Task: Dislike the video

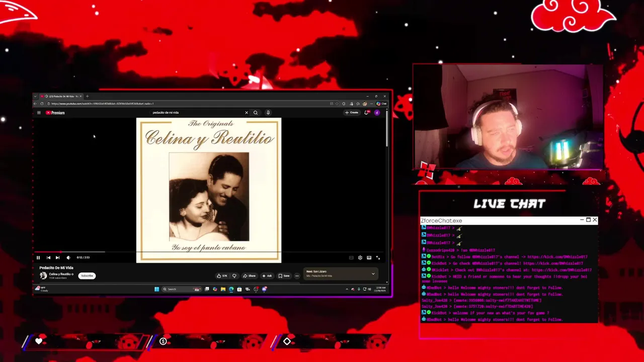Action: (234, 276)
